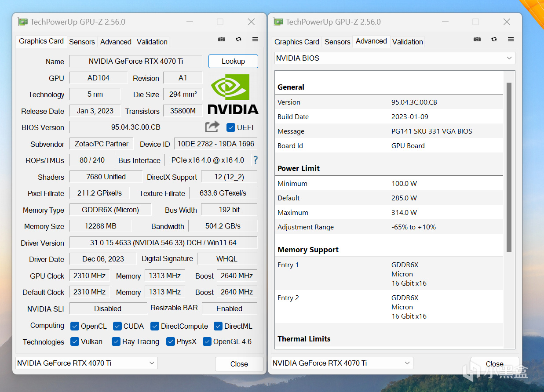Open the GPU selector dropdown in left window
This screenshot has height=392, width=544.
click(x=151, y=363)
